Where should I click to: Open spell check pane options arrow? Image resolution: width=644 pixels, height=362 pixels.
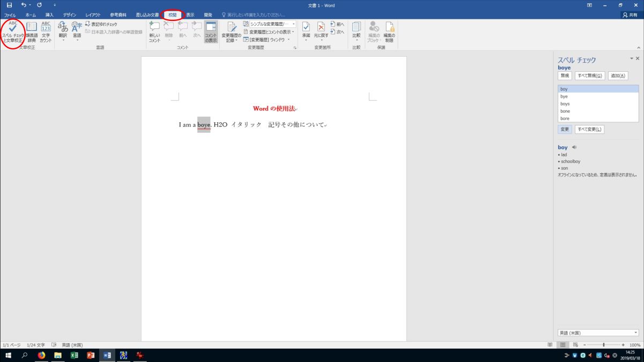[x=631, y=58]
